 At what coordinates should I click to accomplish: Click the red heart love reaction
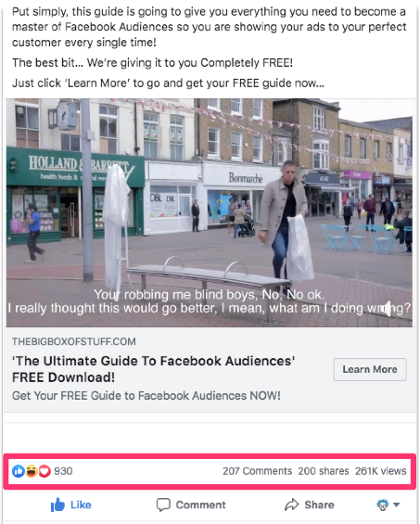[45, 471]
